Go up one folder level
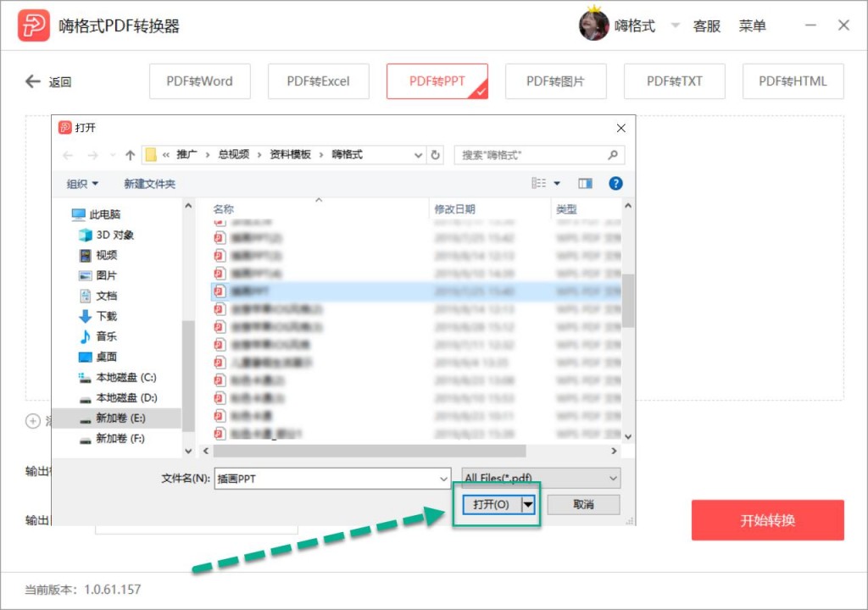Image resolution: width=868 pixels, height=610 pixels. (x=130, y=155)
